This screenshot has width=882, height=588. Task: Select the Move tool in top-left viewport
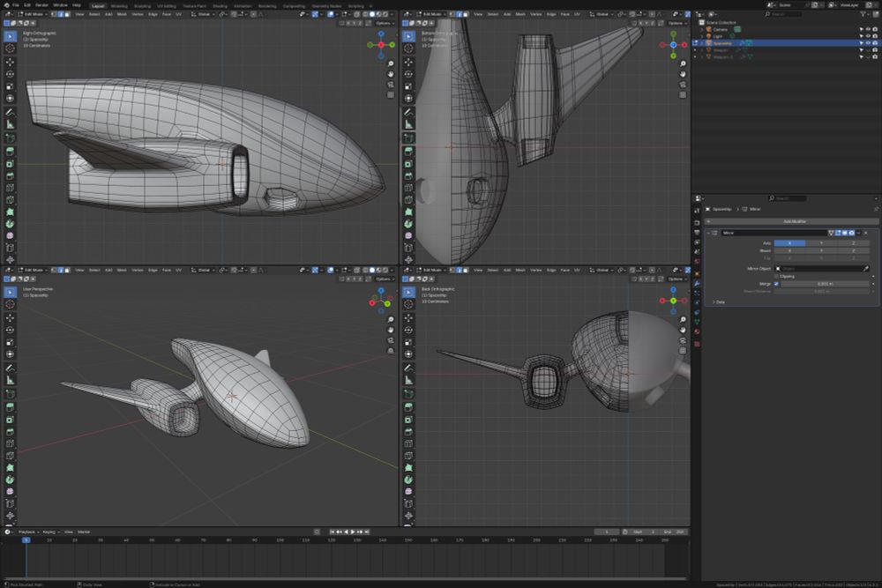tap(11, 62)
